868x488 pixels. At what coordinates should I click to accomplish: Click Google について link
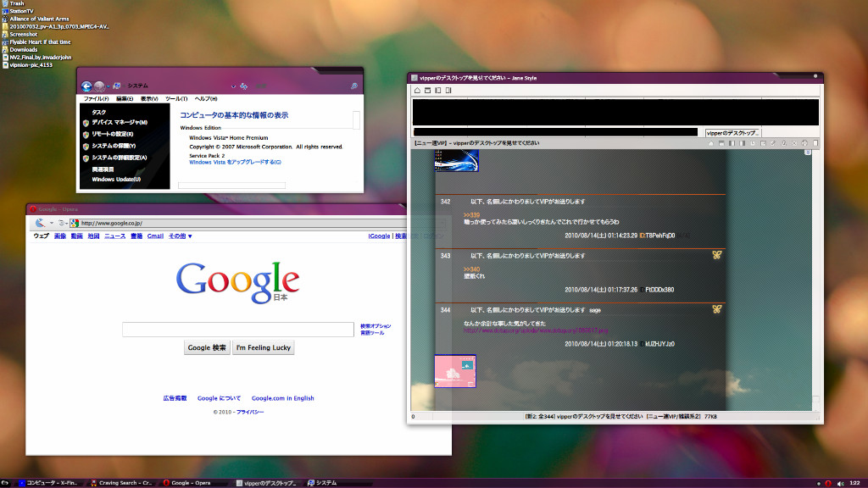[220, 398]
